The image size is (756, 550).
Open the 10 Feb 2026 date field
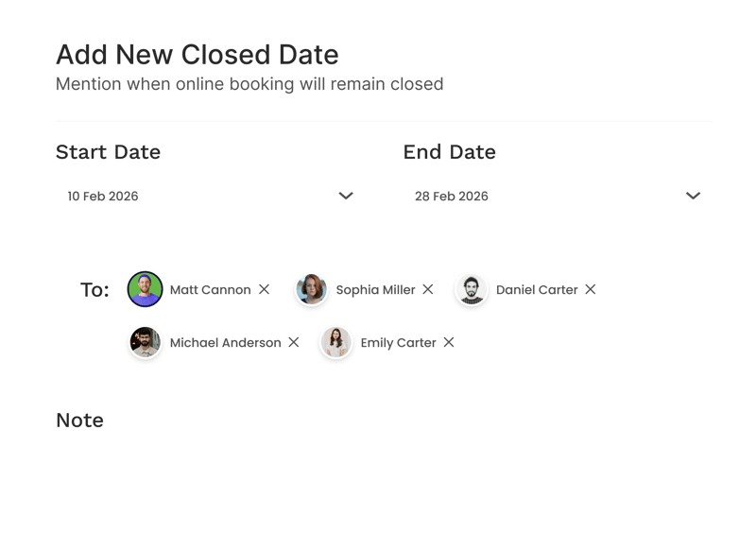pos(103,197)
